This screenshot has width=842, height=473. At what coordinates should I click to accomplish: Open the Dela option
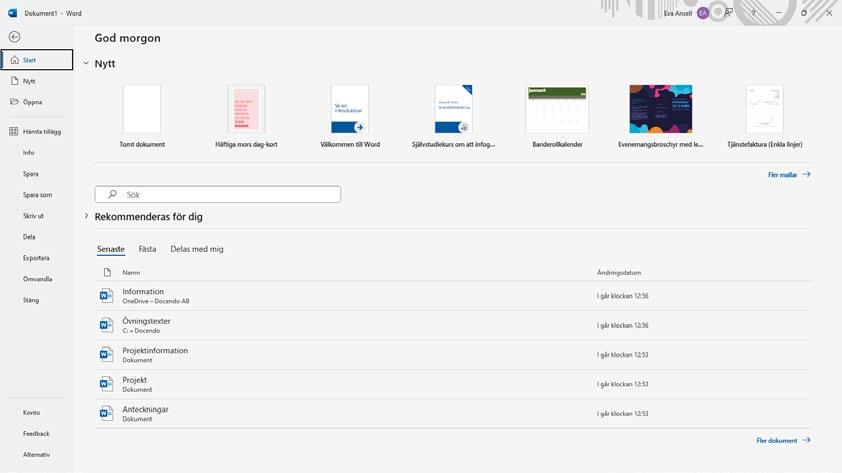tap(29, 237)
